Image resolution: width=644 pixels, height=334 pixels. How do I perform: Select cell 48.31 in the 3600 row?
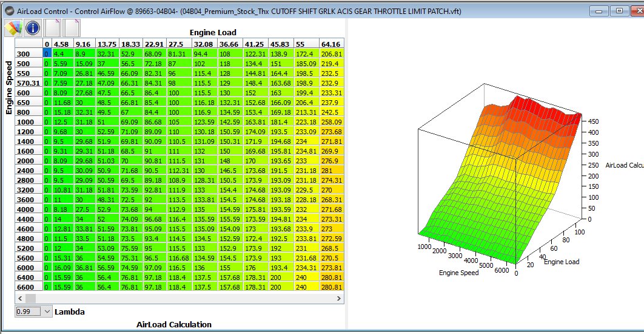coord(107,200)
